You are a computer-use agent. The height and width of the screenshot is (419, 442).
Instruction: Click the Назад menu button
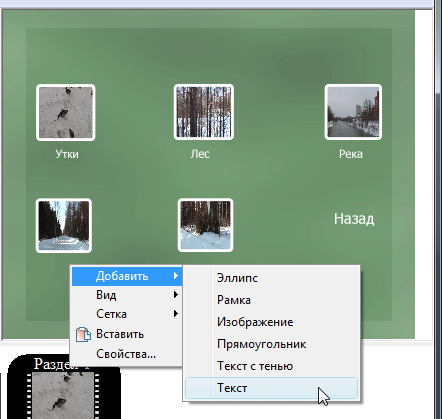[354, 219]
